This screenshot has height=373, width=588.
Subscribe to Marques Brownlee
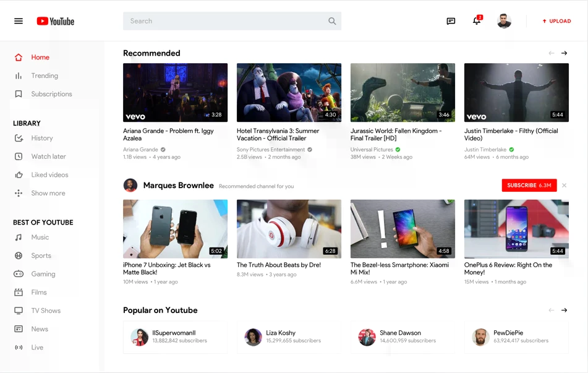pos(529,186)
